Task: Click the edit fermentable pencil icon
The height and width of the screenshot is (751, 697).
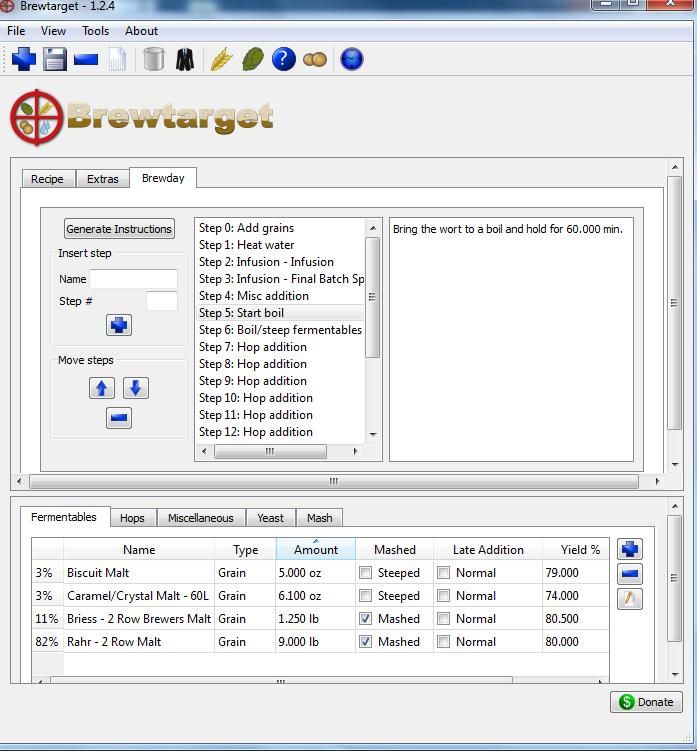Action: point(630,598)
